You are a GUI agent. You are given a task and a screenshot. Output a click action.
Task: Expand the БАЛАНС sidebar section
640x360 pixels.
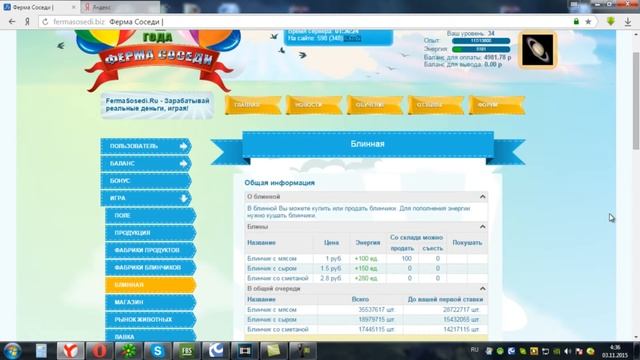(146, 164)
